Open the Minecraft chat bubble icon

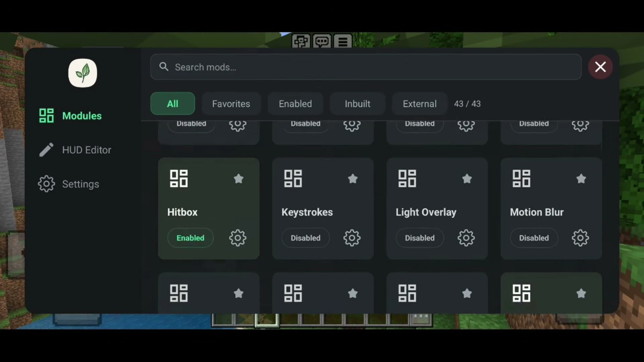pyautogui.click(x=322, y=42)
